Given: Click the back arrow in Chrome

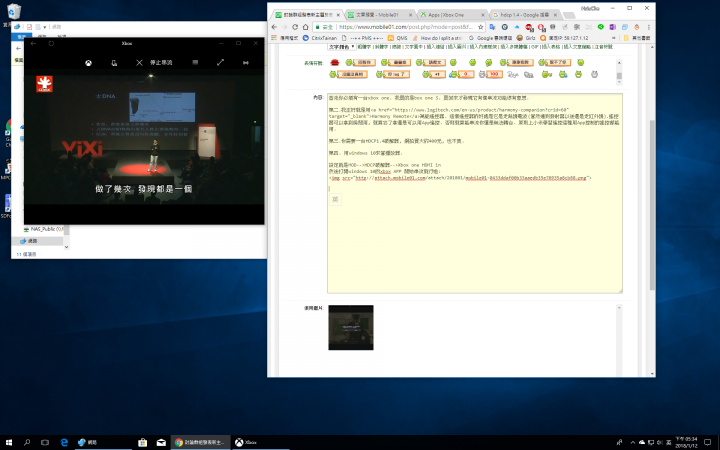Looking at the screenshot, I should tap(275, 27).
